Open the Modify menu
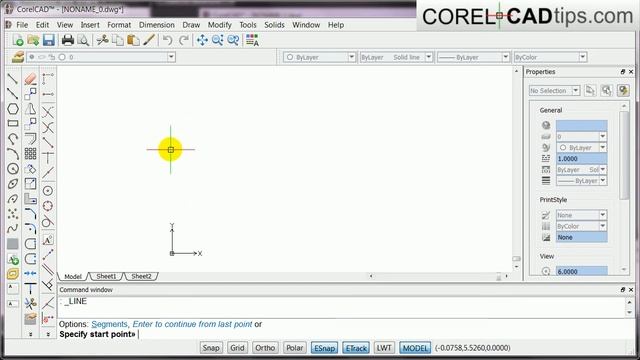Image resolution: width=640 pixels, height=360 pixels. (220, 25)
